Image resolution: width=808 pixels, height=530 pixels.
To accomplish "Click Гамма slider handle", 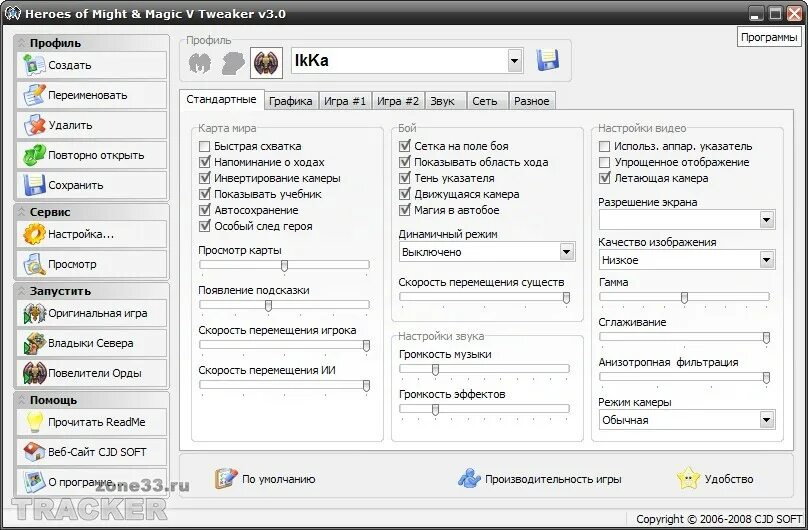I will [x=684, y=298].
